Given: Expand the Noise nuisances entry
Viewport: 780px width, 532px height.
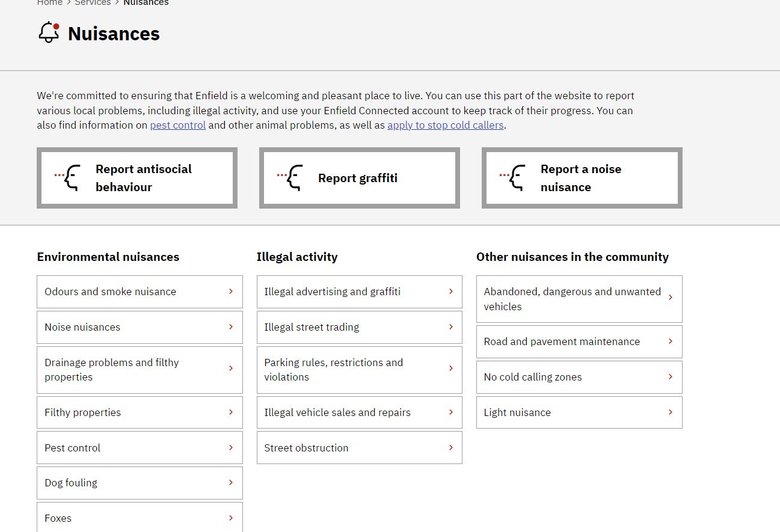Looking at the screenshot, I should tap(140, 327).
